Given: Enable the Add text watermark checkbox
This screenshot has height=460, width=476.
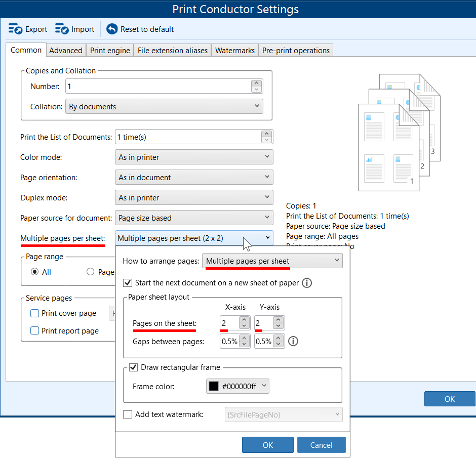Looking at the screenshot, I should [x=128, y=414].
